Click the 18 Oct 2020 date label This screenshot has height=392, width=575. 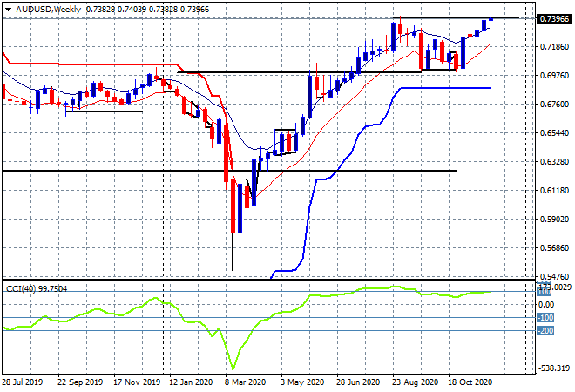point(470,382)
